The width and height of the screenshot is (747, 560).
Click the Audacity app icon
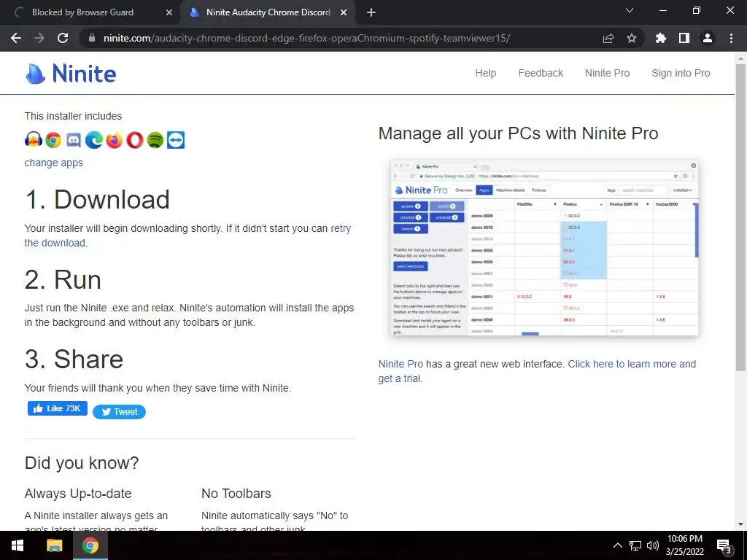(34, 140)
